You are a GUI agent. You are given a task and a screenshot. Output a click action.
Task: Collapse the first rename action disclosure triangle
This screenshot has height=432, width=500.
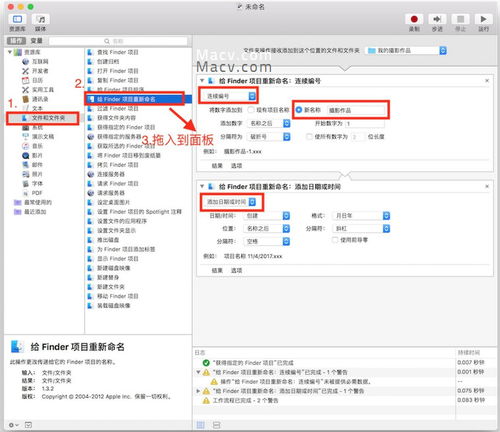tap(202, 81)
